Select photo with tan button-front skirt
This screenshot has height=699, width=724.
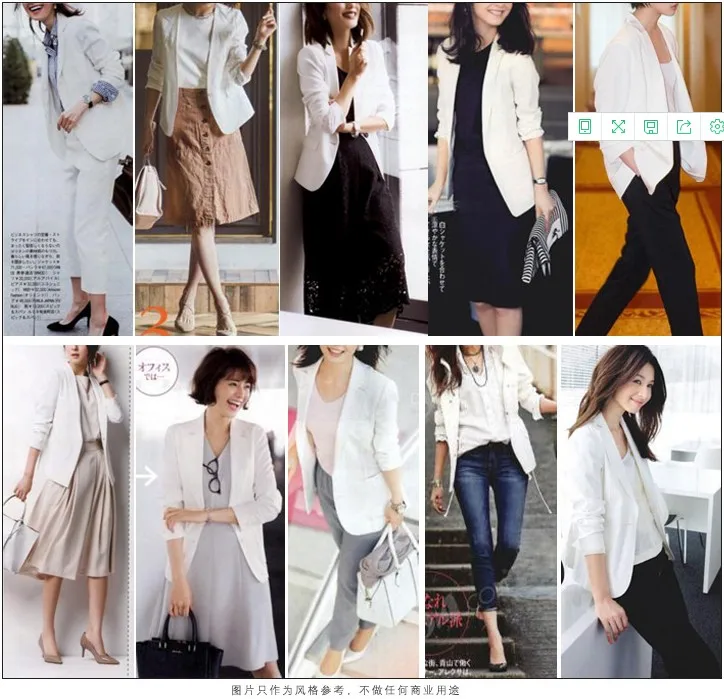[207, 169]
